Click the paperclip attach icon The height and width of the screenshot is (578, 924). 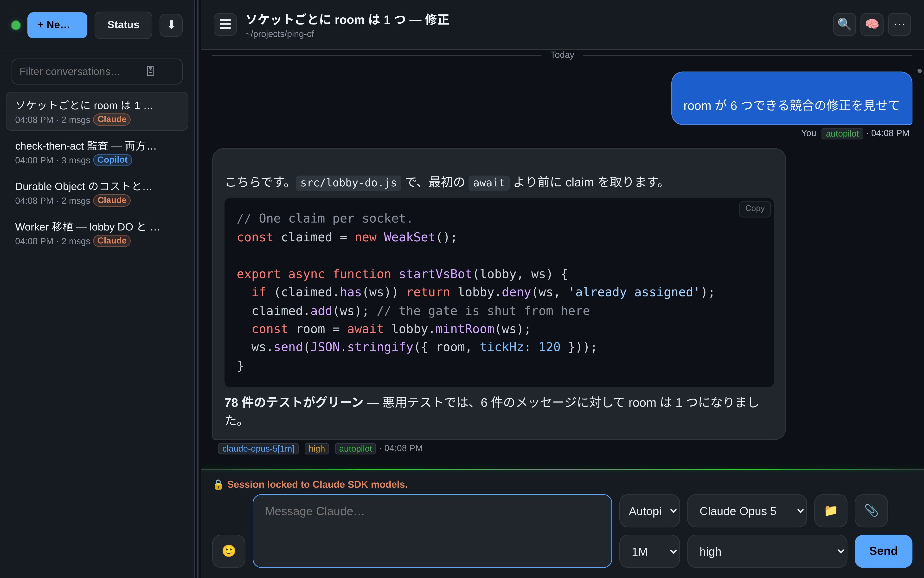871,511
